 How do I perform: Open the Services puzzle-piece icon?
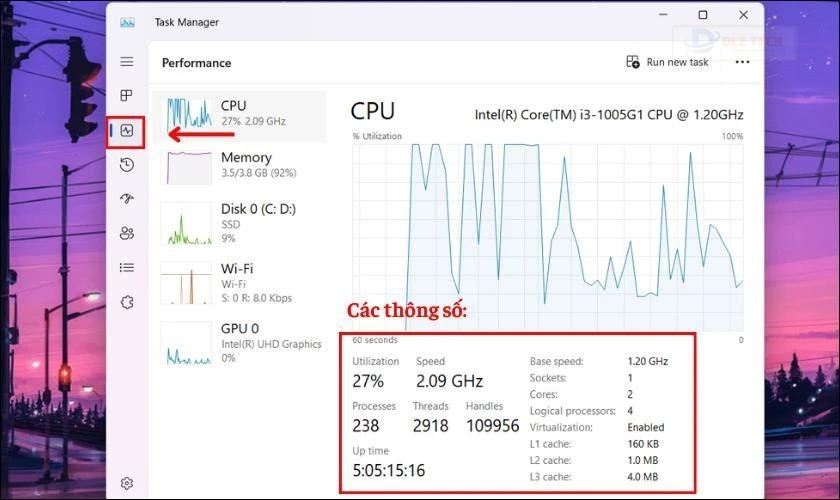[x=127, y=302]
